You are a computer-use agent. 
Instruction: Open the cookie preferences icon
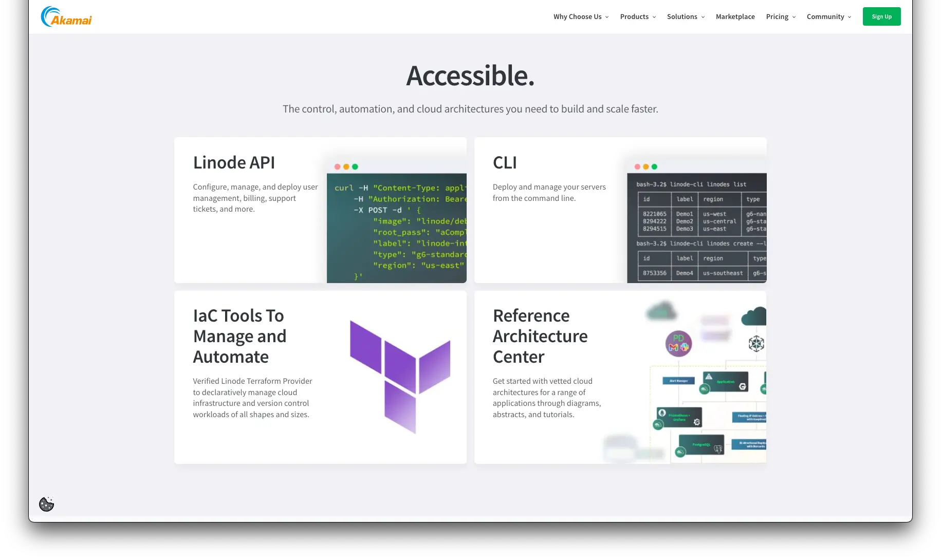[x=47, y=504]
